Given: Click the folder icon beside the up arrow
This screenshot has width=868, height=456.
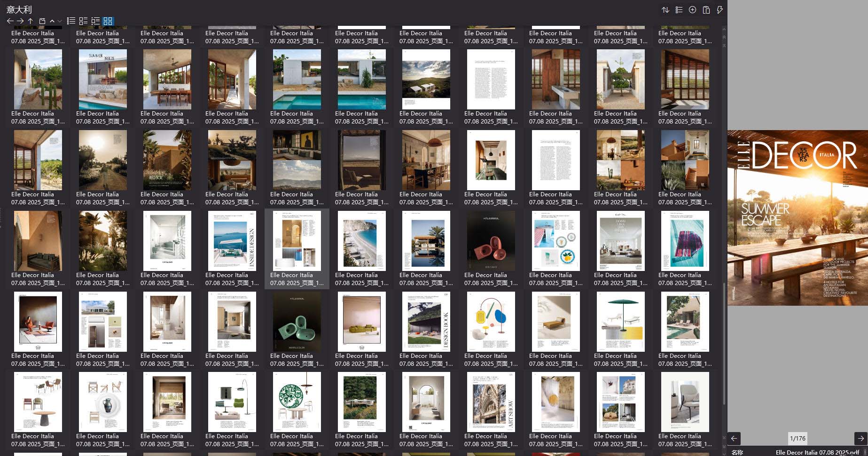Looking at the screenshot, I should [x=42, y=21].
